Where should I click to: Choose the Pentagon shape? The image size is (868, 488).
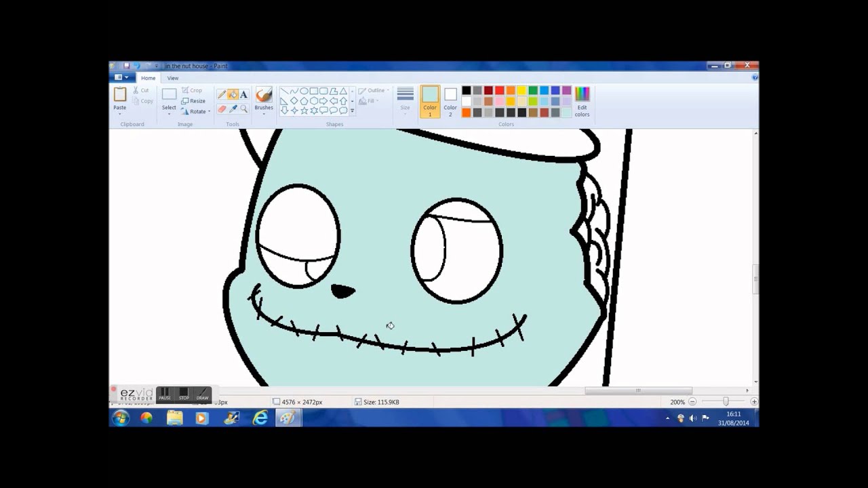[x=304, y=101]
